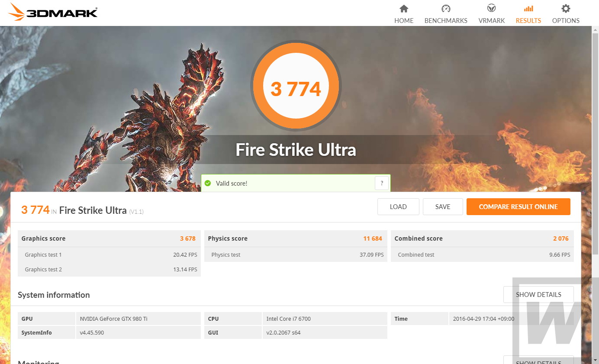This screenshot has height=364, width=599.
Task: Open the Options gear icon
Action: pyautogui.click(x=566, y=9)
